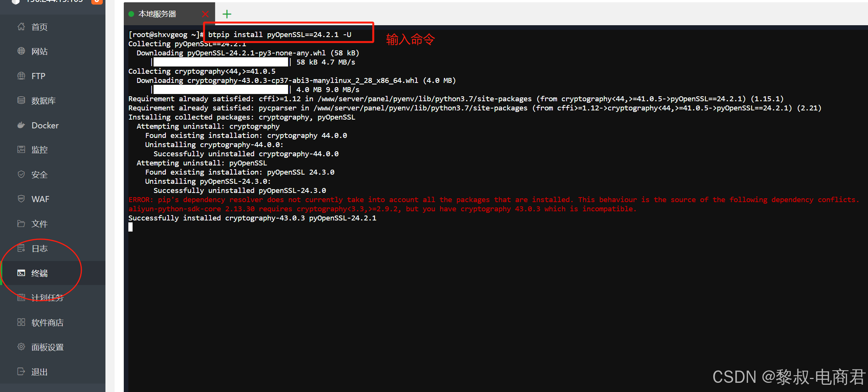Open the 软件商店 software store
Screen dimensions: 868x392
coord(47,322)
